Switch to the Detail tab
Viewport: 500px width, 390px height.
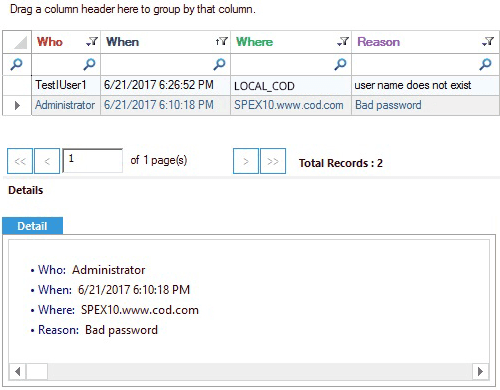[32, 226]
